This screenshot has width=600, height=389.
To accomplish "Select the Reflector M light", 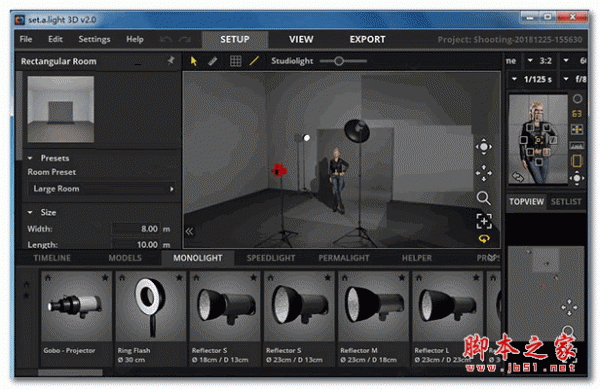I will 373,319.
